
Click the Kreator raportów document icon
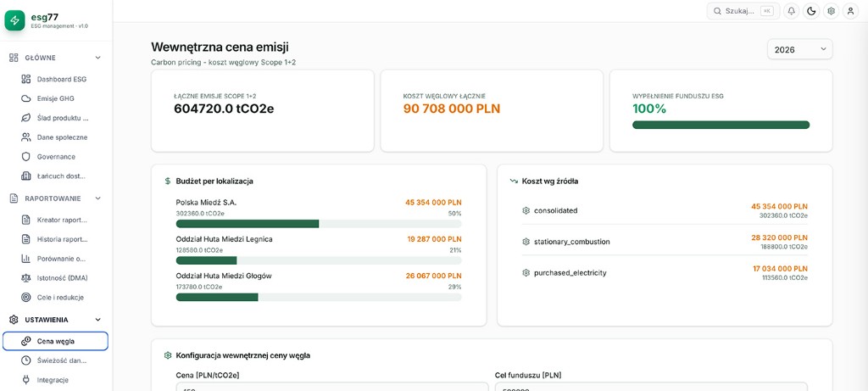point(25,220)
